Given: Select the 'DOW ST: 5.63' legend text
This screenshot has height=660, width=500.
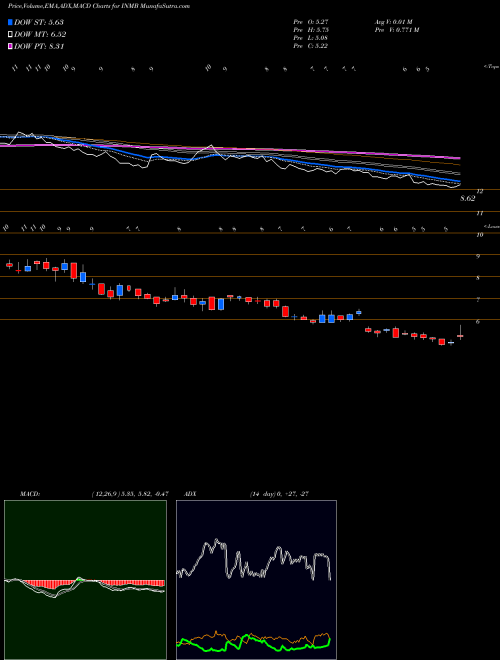Looking at the screenshot, I should coord(39,22).
